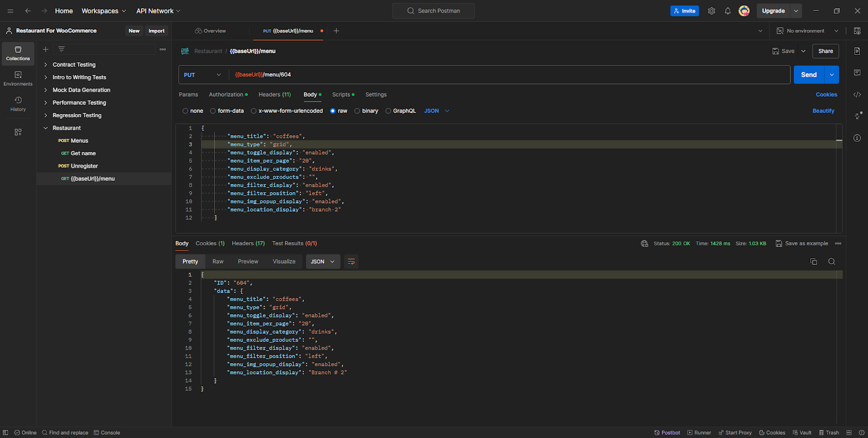The width and height of the screenshot is (868, 438).
Task: Open the code snippet panel icon
Action: [857, 94]
